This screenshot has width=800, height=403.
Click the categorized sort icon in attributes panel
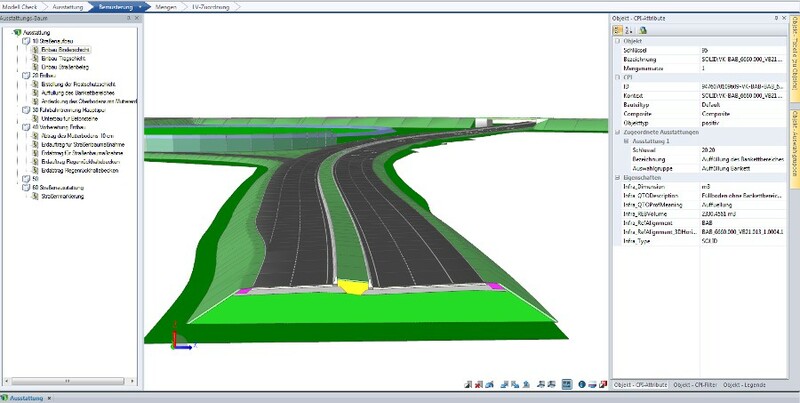click(617, 31)
